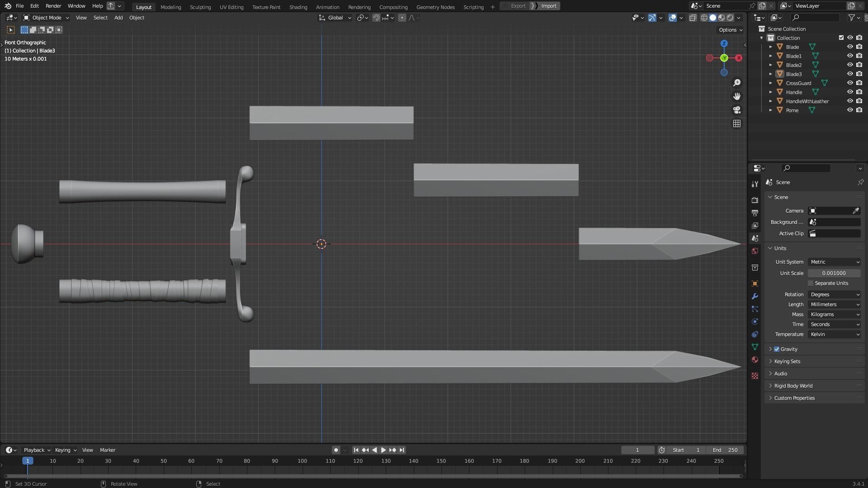Hide the Blade2 object in viewport
The height and width of the screenshot is (488, 868).
850,65
